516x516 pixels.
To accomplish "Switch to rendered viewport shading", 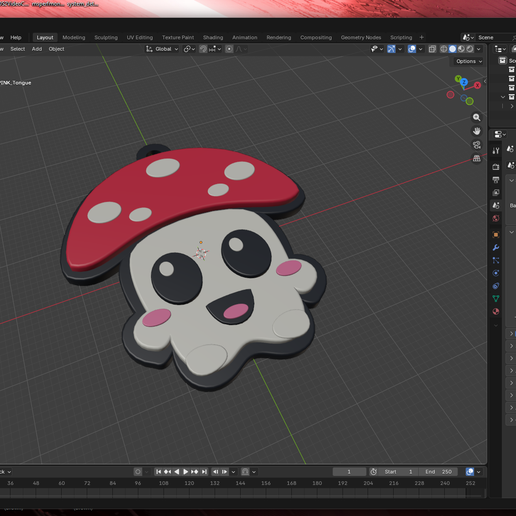I will 470,49.
